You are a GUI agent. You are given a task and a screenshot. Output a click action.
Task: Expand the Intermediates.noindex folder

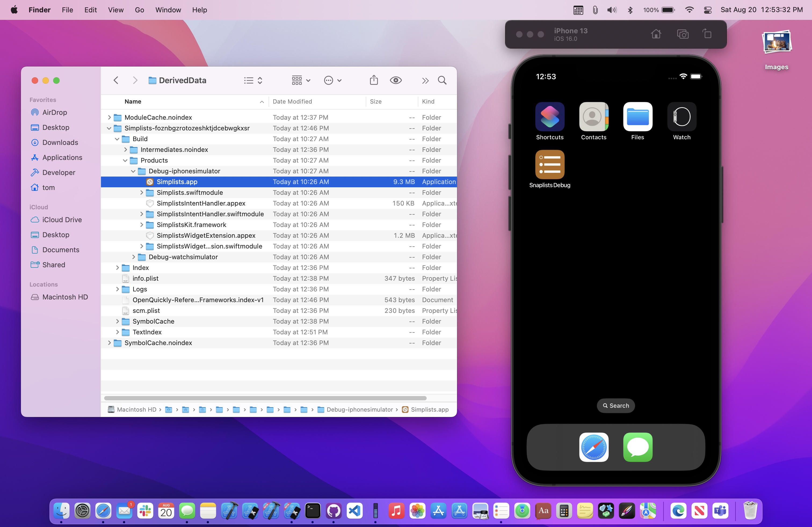click(x=125, y=150)
